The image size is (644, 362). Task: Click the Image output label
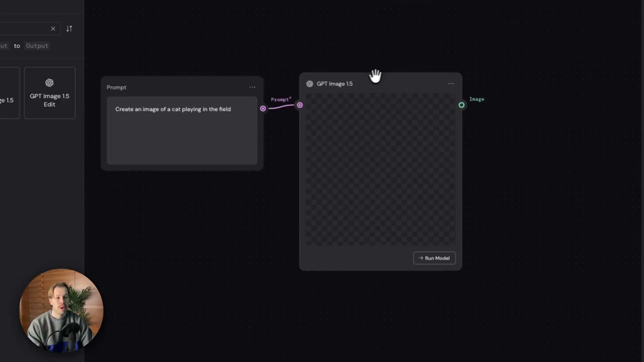476,99
